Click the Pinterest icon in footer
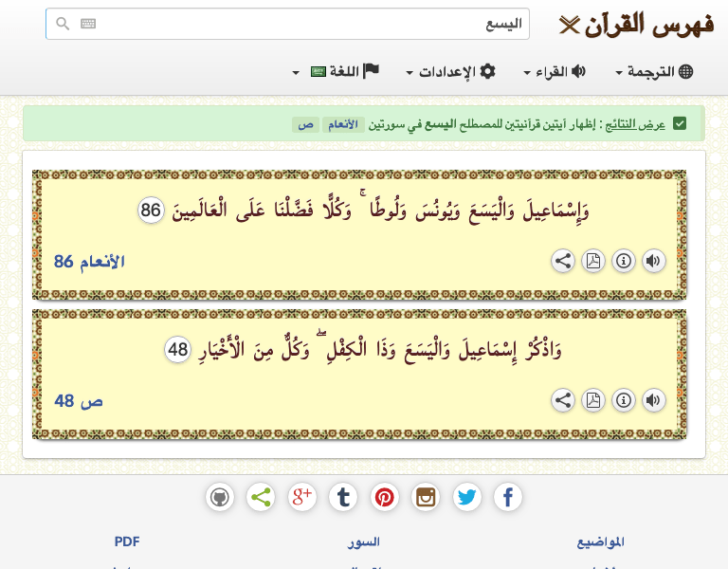This screenshot has width=728, height=569. point(384,497)
